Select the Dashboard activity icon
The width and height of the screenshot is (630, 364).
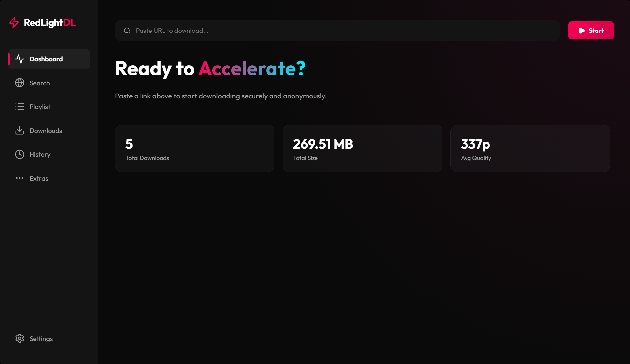point(20,59)
